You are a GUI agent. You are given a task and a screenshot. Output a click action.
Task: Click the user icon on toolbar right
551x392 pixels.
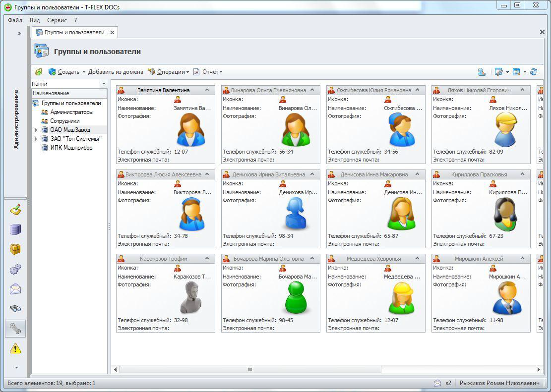point(482,72)
